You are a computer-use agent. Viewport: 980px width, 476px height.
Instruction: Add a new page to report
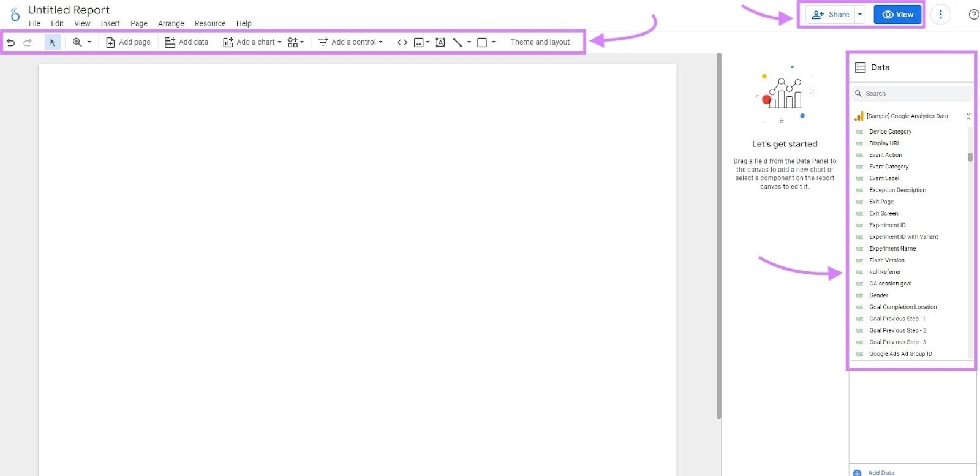tap(128, 42)
